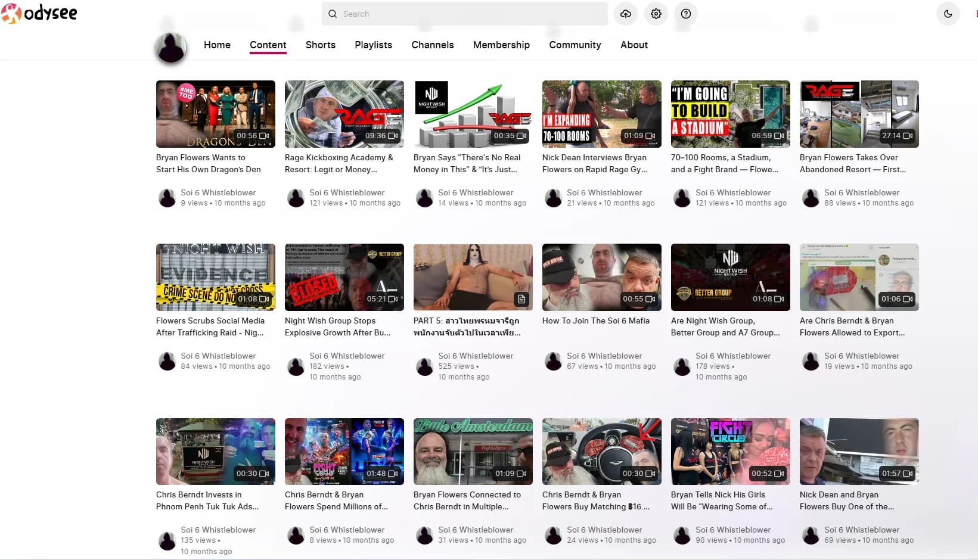Image resolution: width=978 pixels, height=560 pixels.
Task: Click title Are Chris Berndt & Bryan Flowers Allowed
Action: 852,326
